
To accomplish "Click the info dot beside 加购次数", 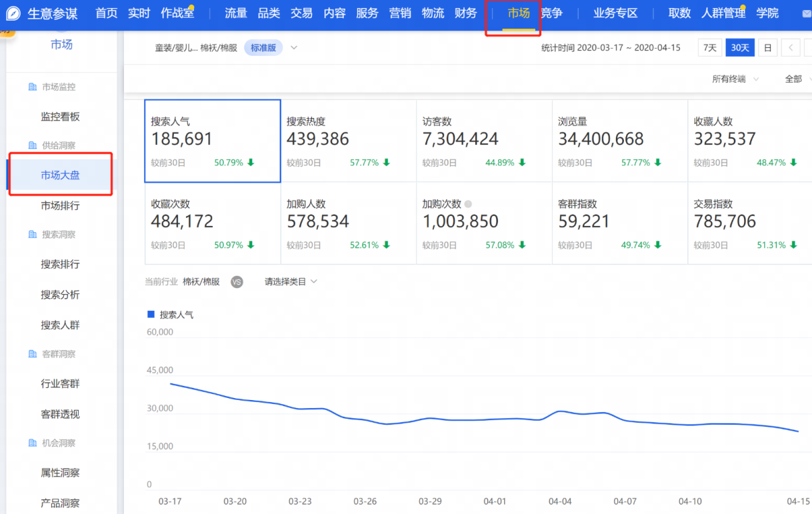I will 468,205.
